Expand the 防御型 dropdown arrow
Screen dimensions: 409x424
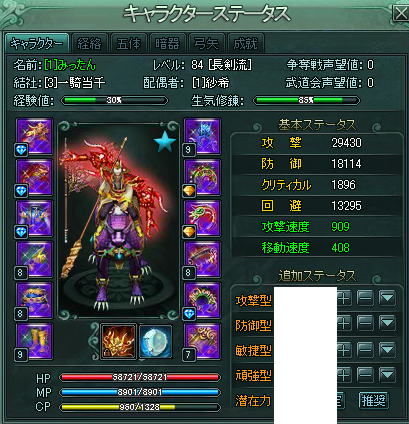[x=387, y=323]
